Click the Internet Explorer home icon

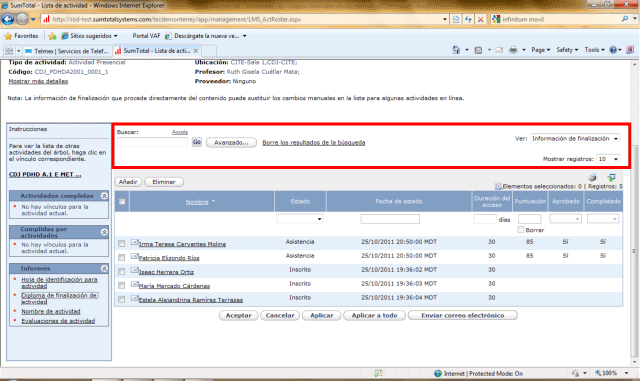[x=456, y=50]
